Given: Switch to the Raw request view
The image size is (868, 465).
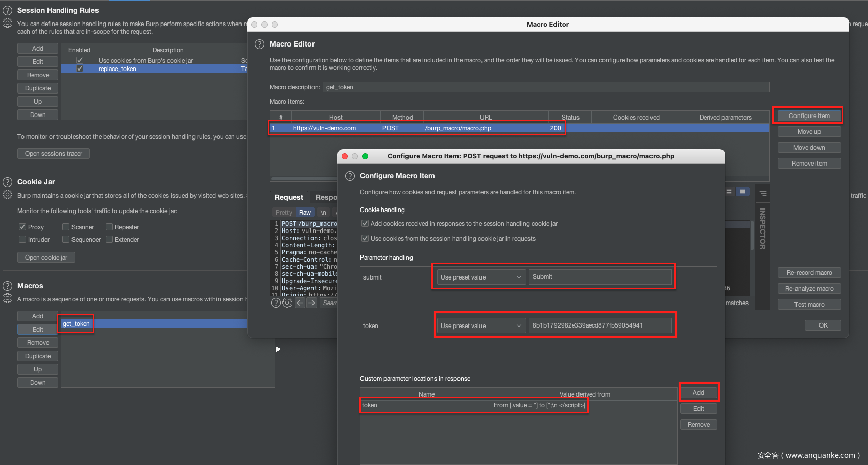Looking at the screenshot, I should 305,213.
